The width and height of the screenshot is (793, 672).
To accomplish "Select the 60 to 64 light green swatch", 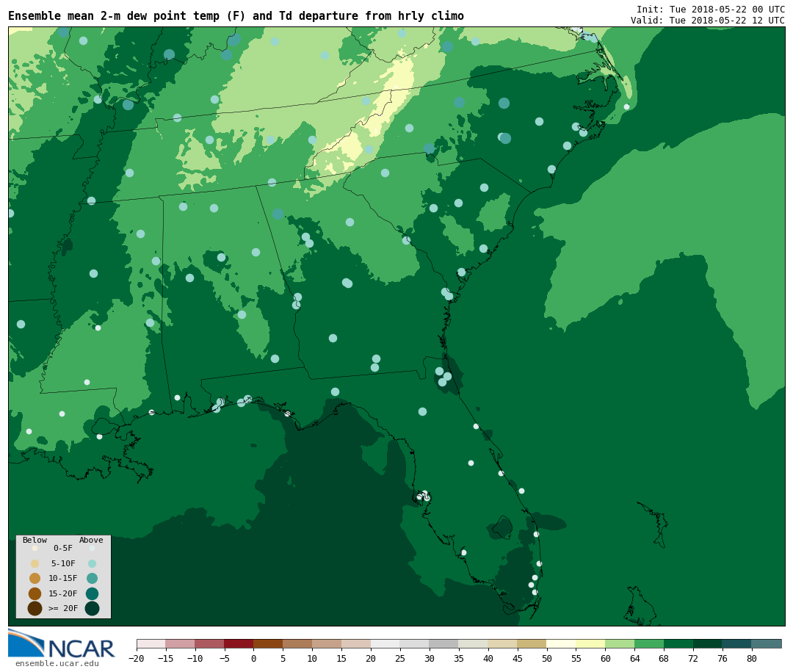I will 620,643.
